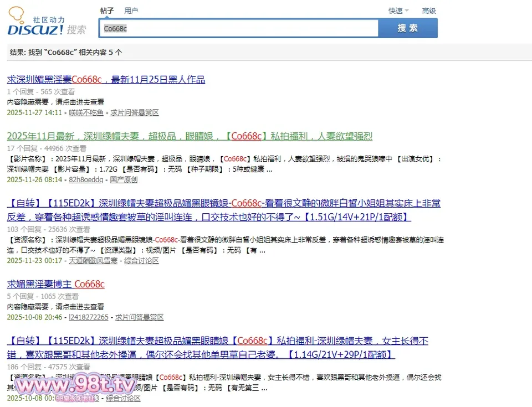Screen dimensions: 532x407
Task: Switch to the 用户 tab
Action: [x=131, y=11]
